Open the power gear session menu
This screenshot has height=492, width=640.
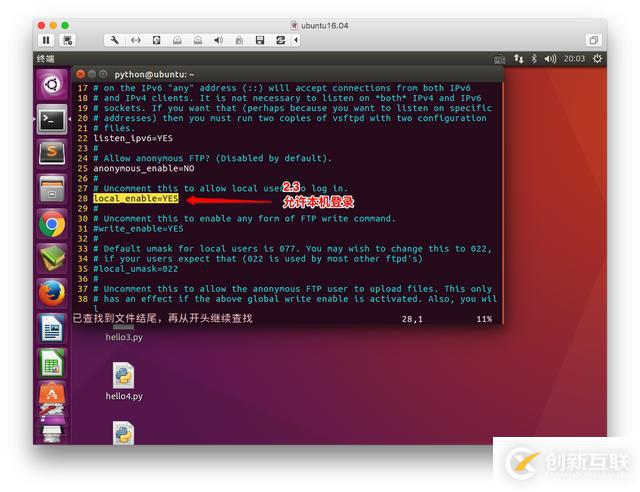(x=597, y=59)
